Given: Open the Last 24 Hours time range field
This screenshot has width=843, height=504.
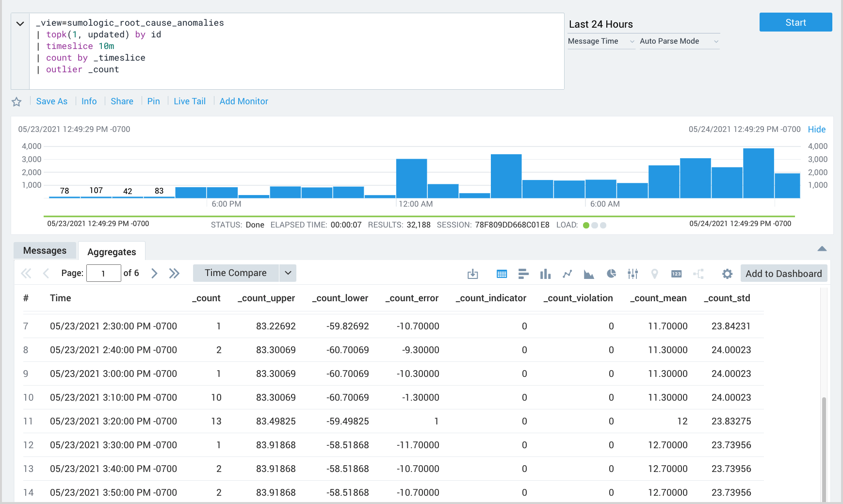Looking at the screenshot, I should click(x=644, y=24).
